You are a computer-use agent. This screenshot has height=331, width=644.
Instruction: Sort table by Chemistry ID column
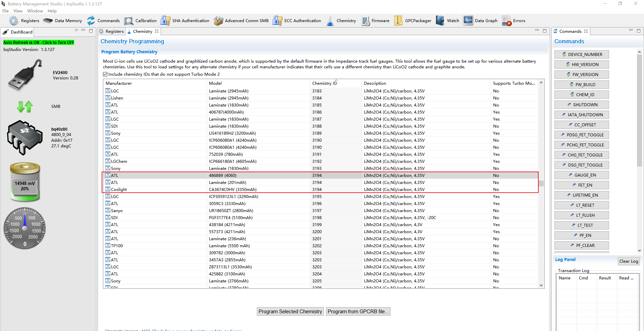pyautogui.click(x=336, y=83)
